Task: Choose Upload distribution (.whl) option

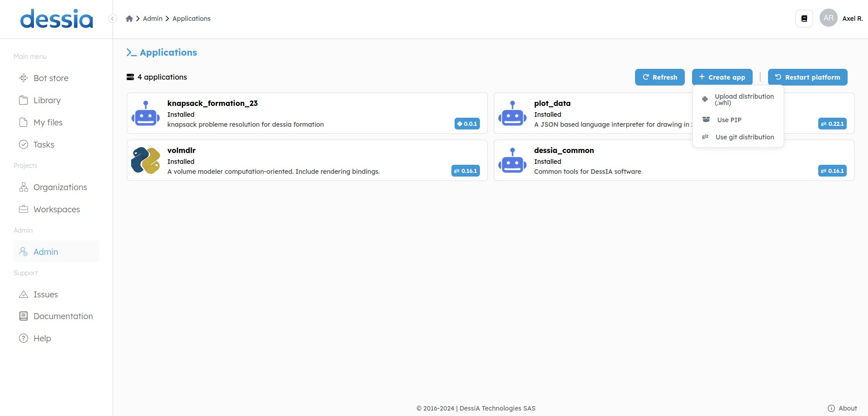Action: pos(738,99)
